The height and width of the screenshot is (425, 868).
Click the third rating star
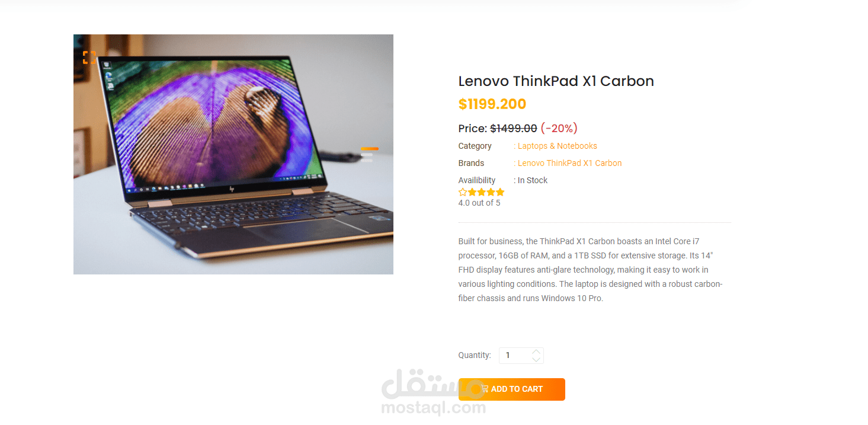click(482, 192)
